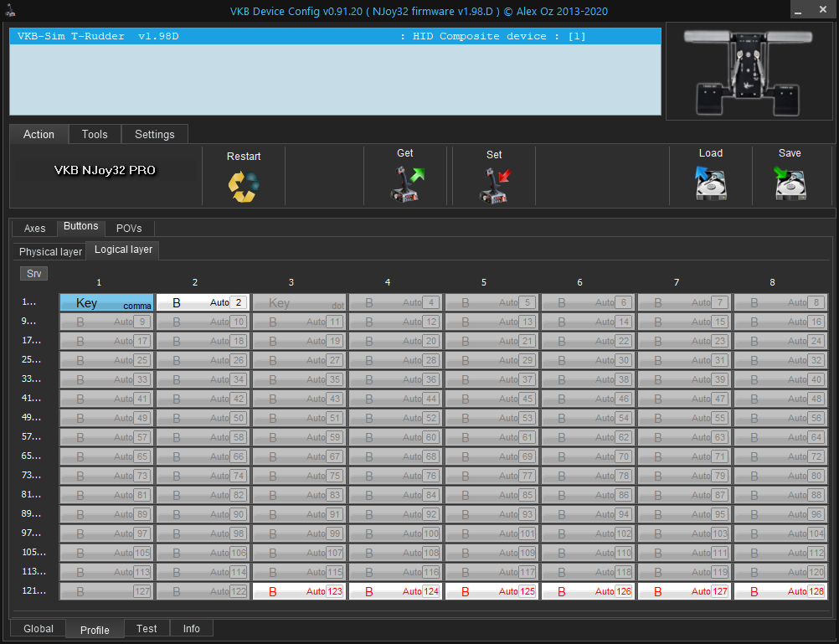This screenshot has height=644, width=839.
Task: Select the Logical layer tab
Action: [123, 250]
